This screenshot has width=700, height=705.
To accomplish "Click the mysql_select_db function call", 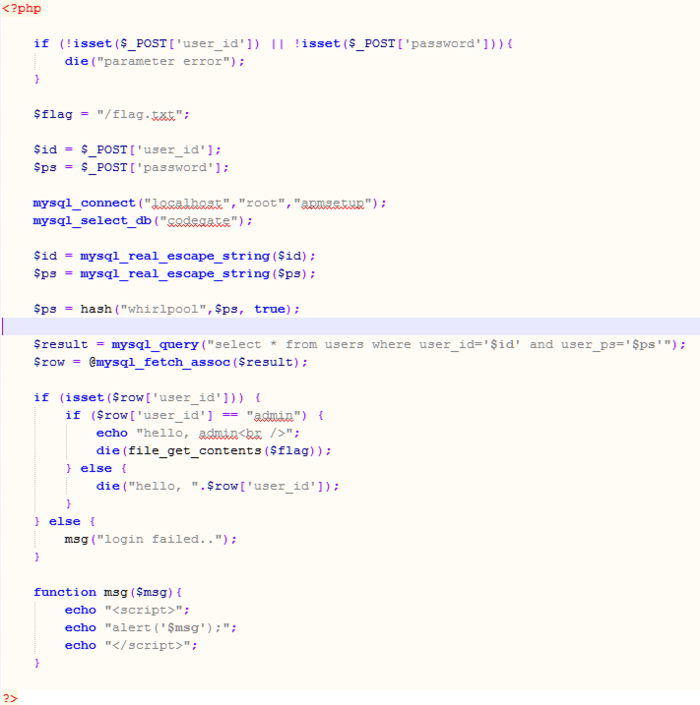I will [x=143, y=221].
